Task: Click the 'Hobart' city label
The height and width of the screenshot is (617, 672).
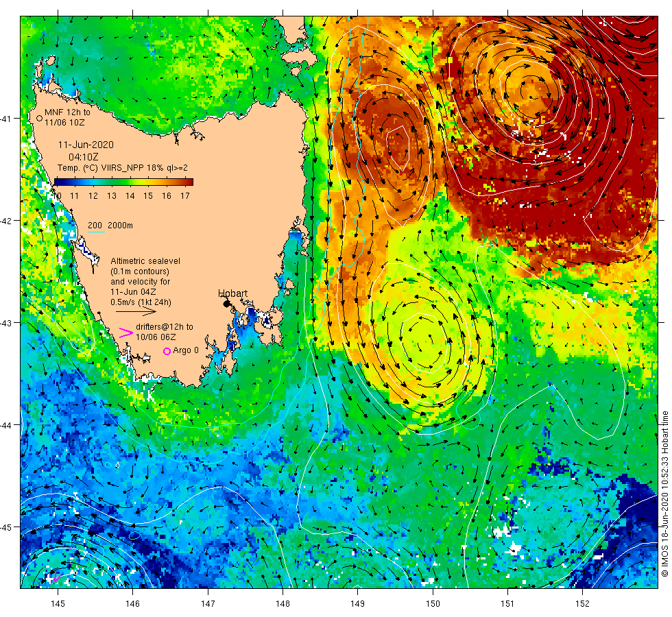Action: pos(232,293)
